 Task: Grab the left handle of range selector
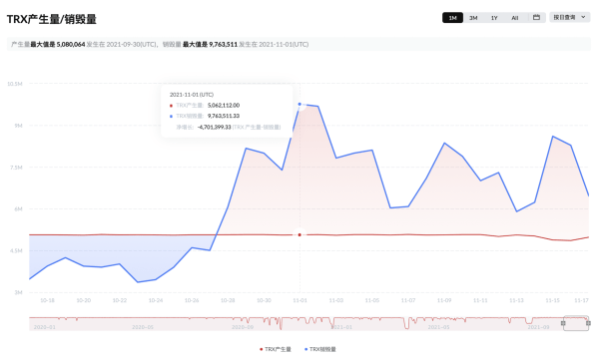(x=563, y=323)
